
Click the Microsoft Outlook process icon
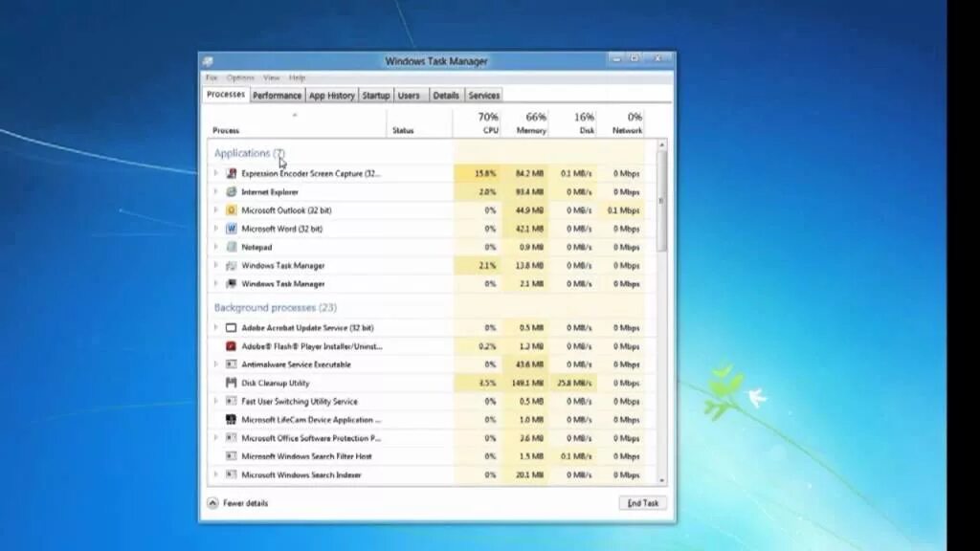pos(232,209)
